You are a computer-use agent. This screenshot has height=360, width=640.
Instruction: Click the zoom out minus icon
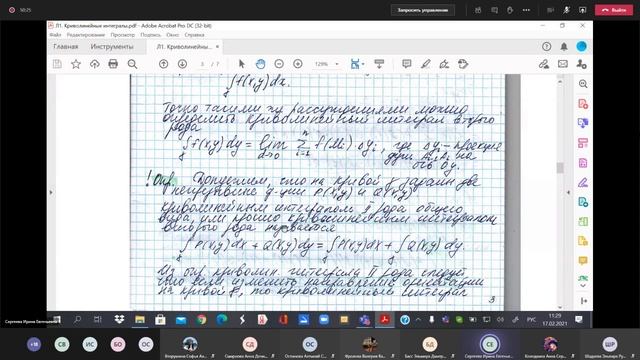click(279, 64)
